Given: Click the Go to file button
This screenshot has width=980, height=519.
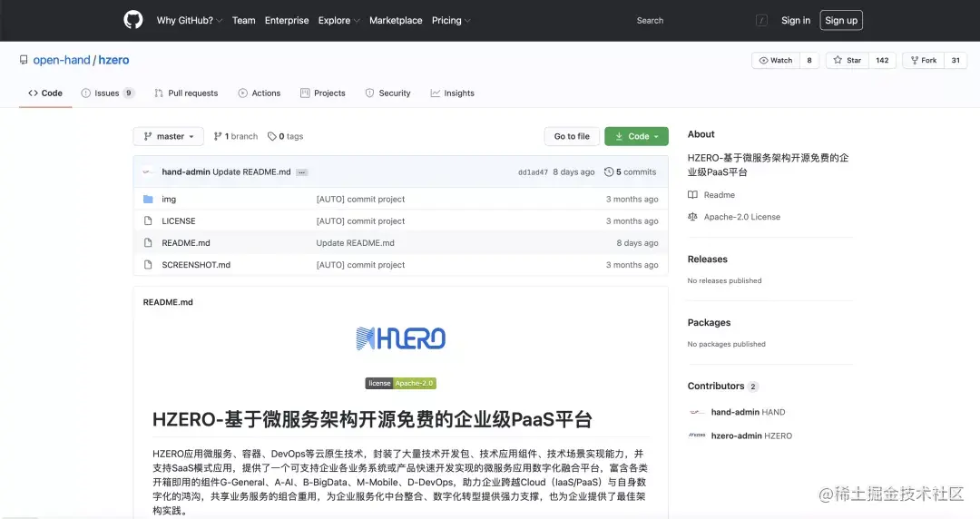Looking at the screenshot, I should (572, 136).
